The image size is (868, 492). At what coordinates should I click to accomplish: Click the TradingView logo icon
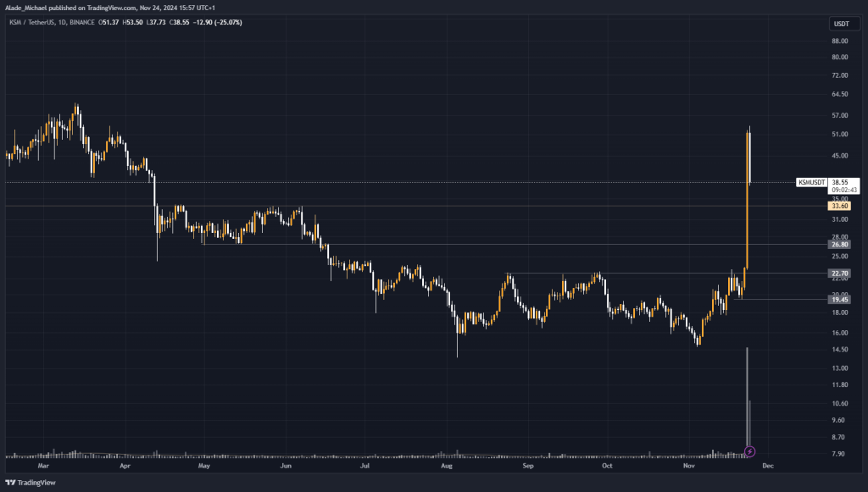(12, 483)
